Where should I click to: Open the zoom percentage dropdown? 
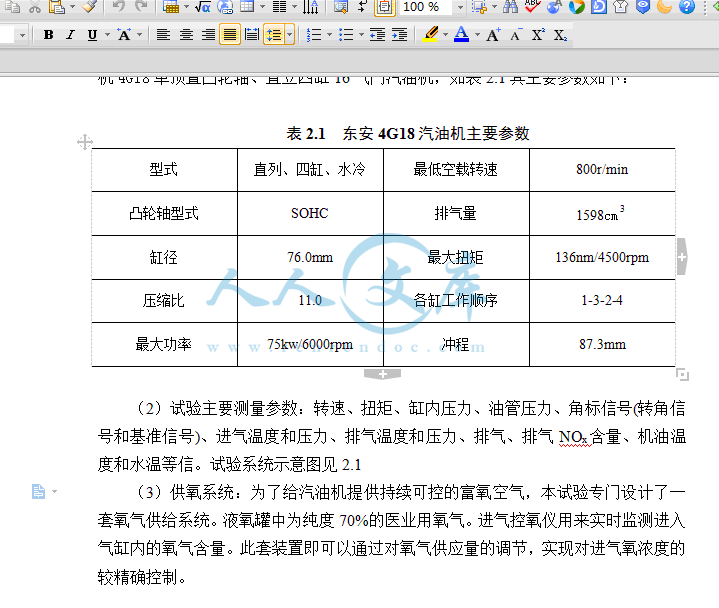[x=460, y=7]
